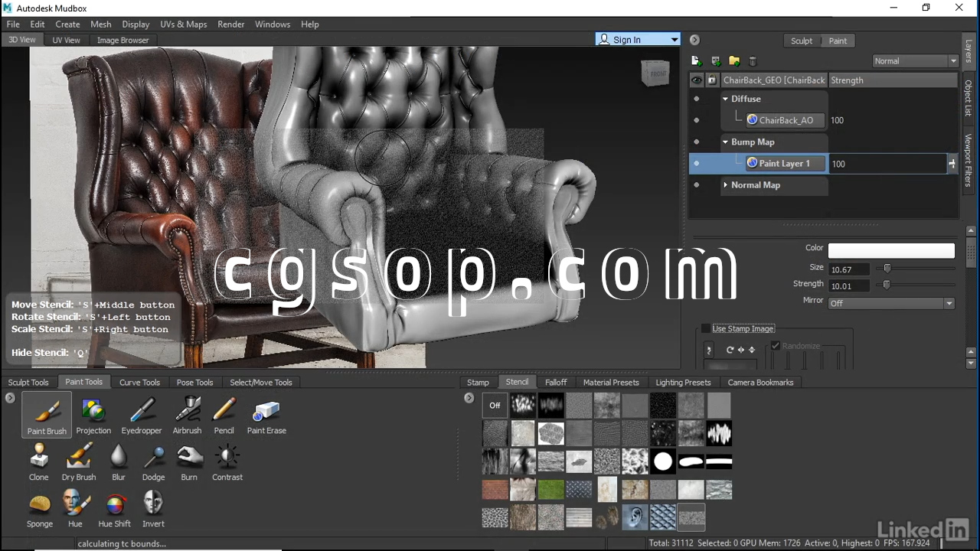980x551 pixels.
Task: Open the Normal blend mode dropdown
Action: (916, 61)
